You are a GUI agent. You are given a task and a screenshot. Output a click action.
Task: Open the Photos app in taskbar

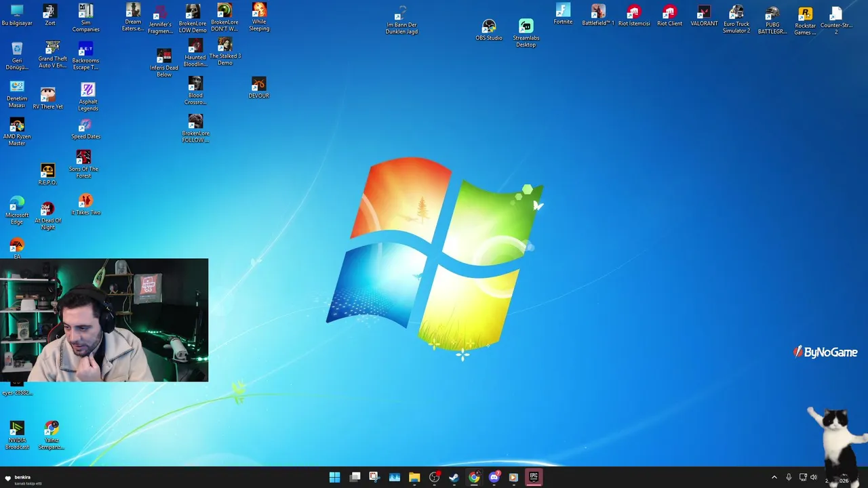[395, 477]
